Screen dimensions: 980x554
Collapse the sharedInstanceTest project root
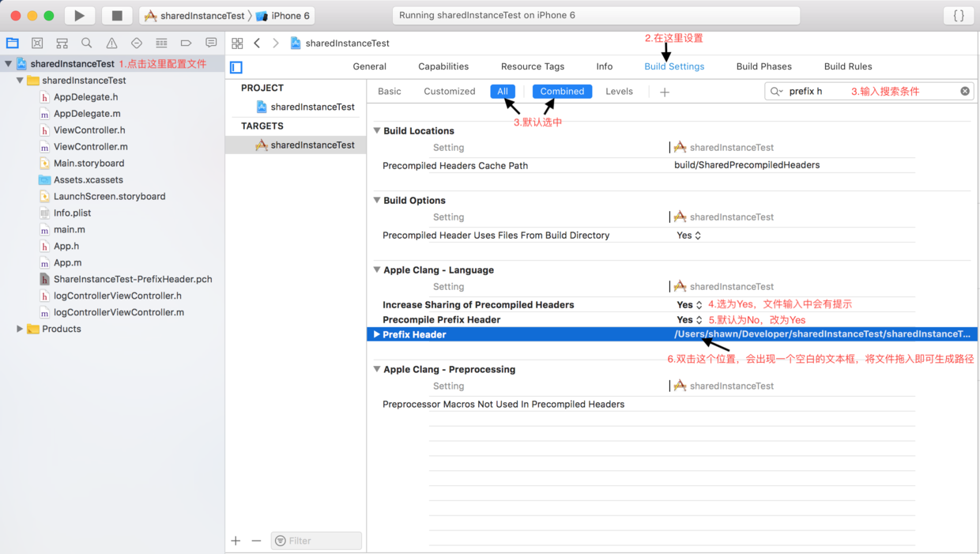pyautogui.click(x=8, y=64)
